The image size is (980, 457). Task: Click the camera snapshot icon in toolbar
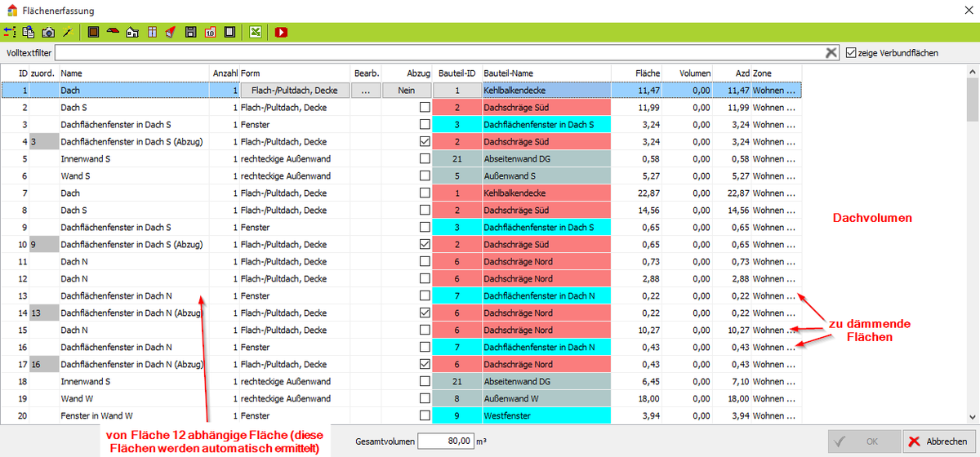tap(48, 33)
